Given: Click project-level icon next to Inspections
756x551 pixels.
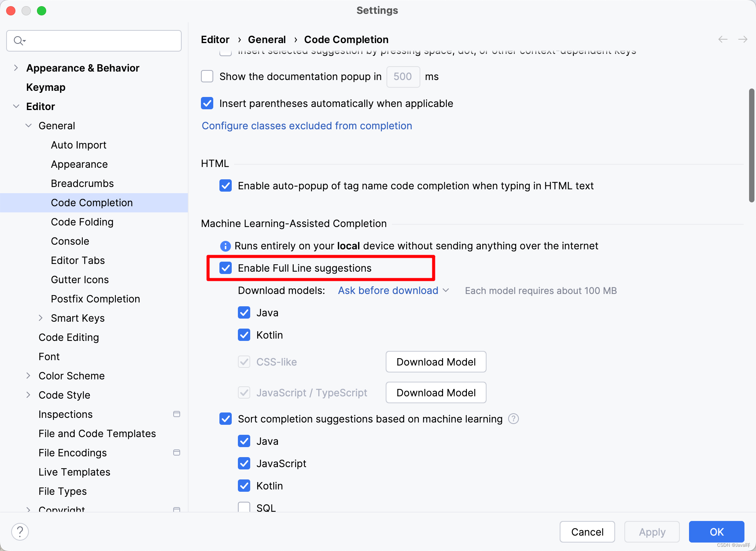Looking at the screenshot, I should [177, 414].
